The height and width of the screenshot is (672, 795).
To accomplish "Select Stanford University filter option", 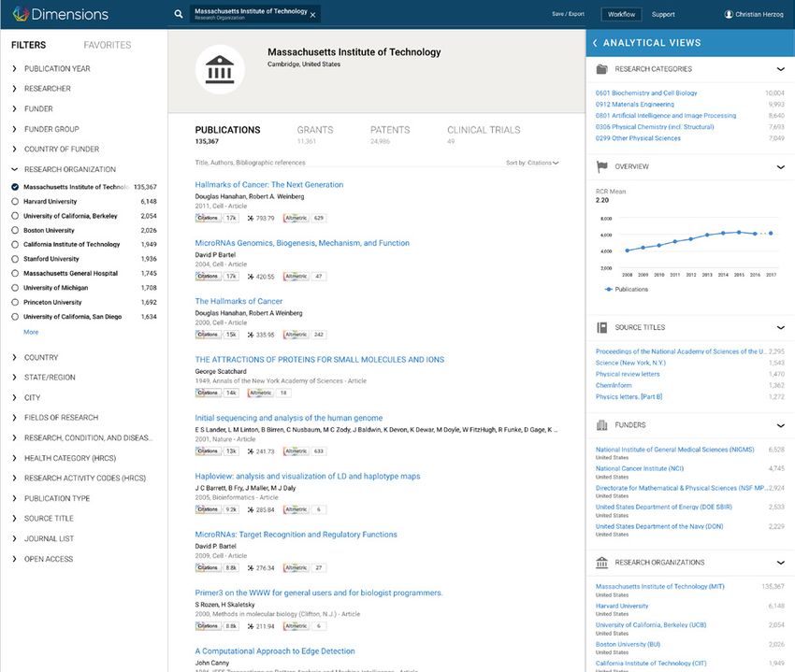I will (x=15, y=259).
